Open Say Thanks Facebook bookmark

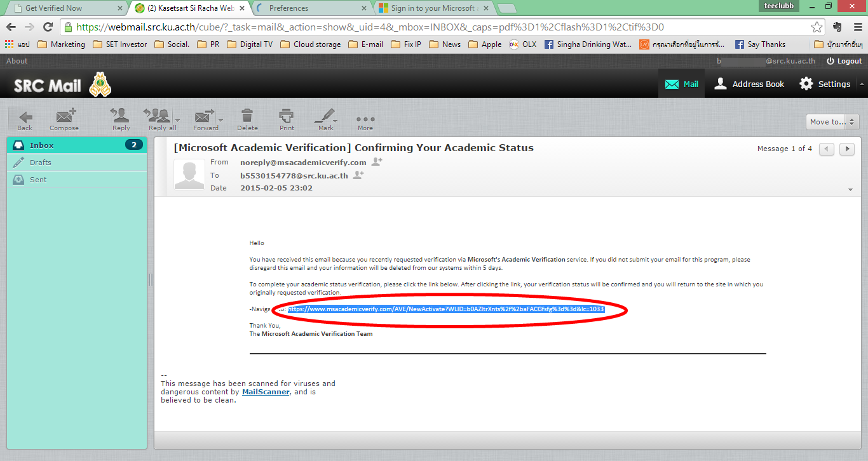[x=760, y=44]
